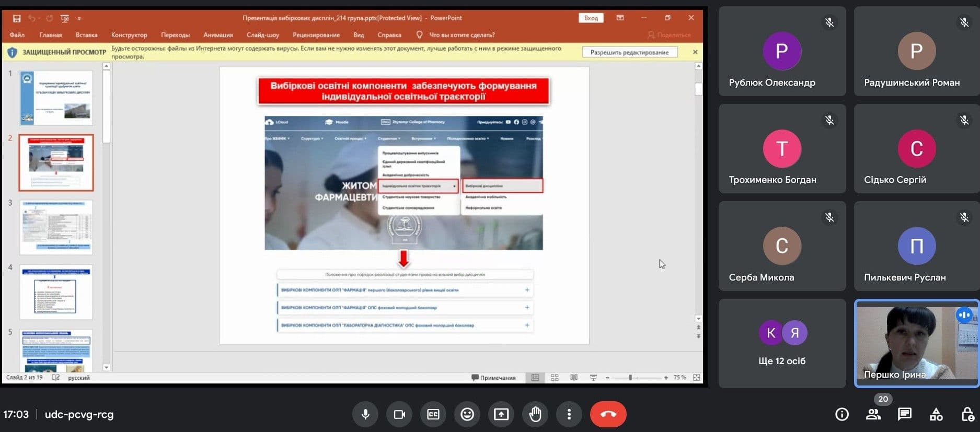Raise hand in Meet
The height and width of the screenshot is (432, 980).
535,414
